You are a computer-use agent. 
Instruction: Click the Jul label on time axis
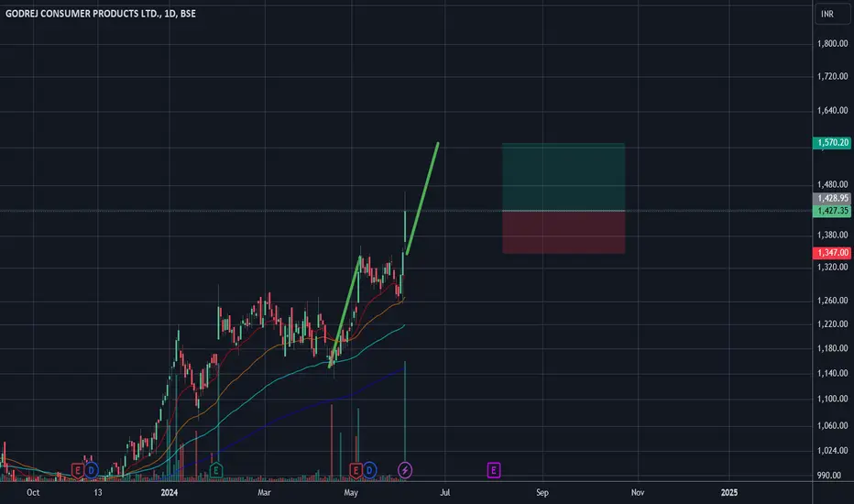pos(445,493)
